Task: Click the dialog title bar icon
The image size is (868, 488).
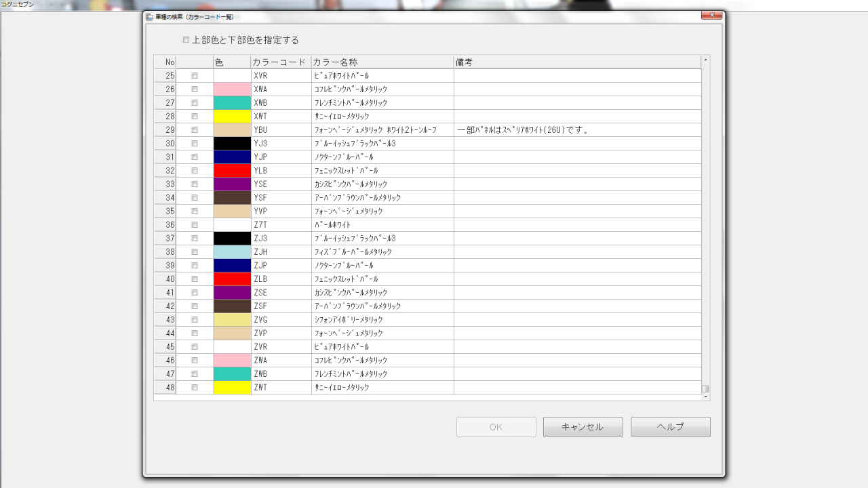Action: click(x=149, y=17)
